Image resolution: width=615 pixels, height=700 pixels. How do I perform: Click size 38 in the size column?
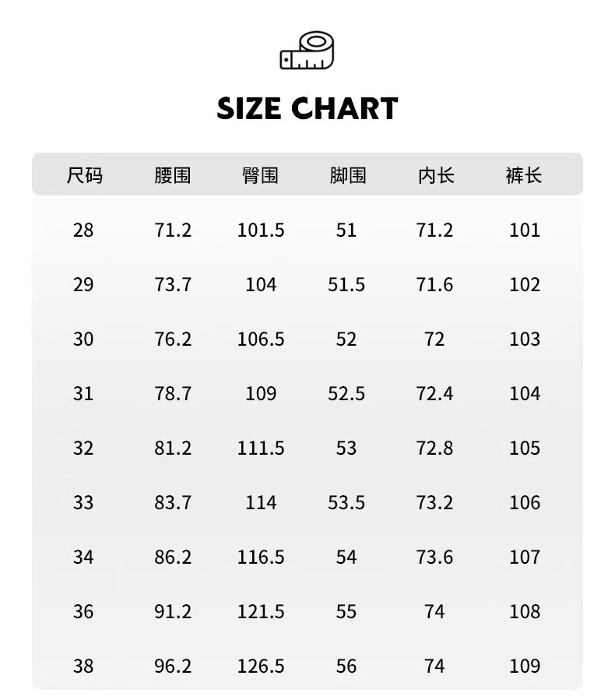(83, 667)
